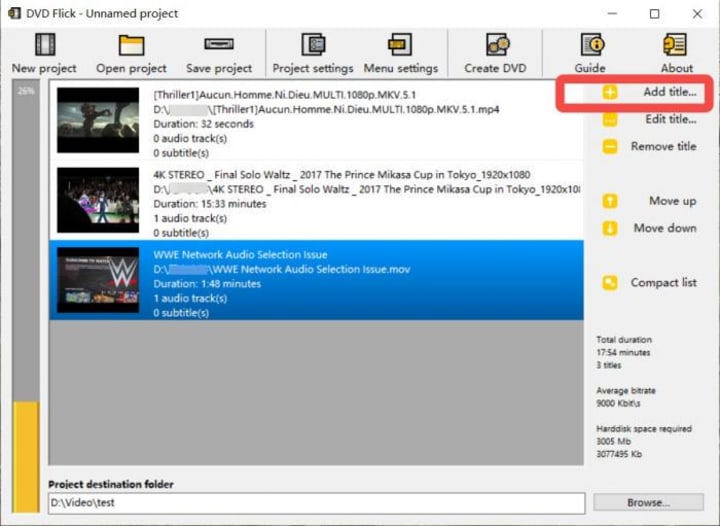Click the Move up label
This screenshot has width=720, height=526.
(x=673, y=201)
